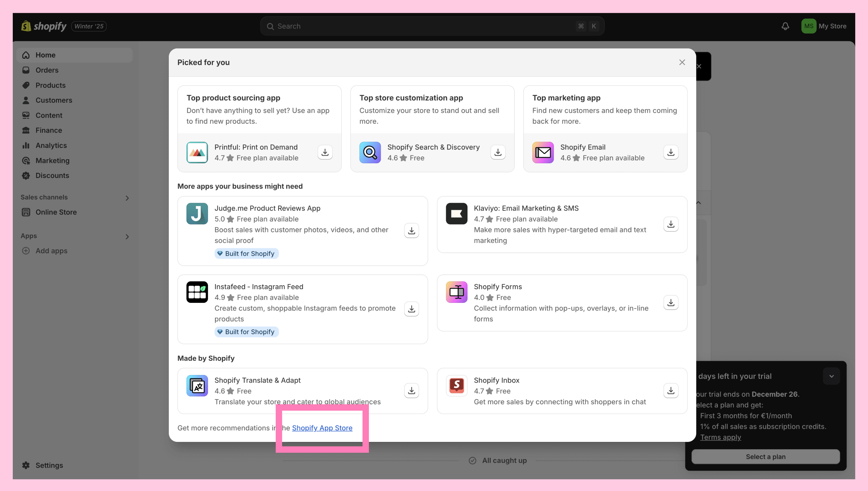Collapse the trial info panel
Image resolution: width=868 pixels, height=491 pixels.
pos(831,376)
